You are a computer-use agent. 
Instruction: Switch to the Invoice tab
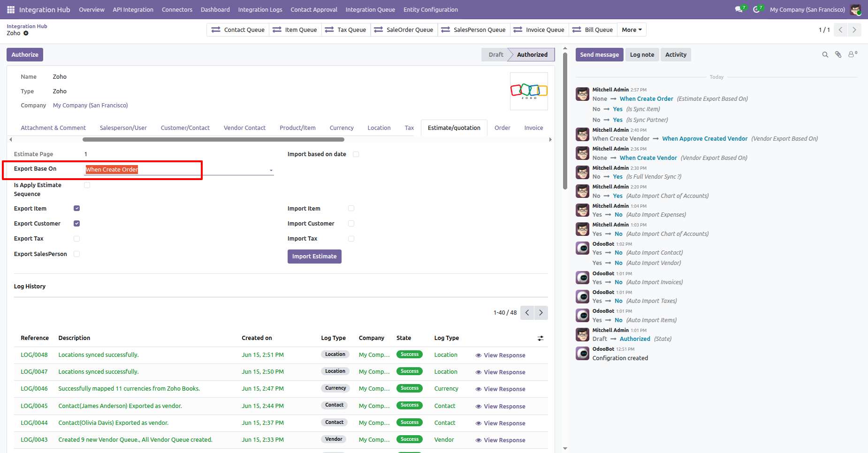pos(533,128)
